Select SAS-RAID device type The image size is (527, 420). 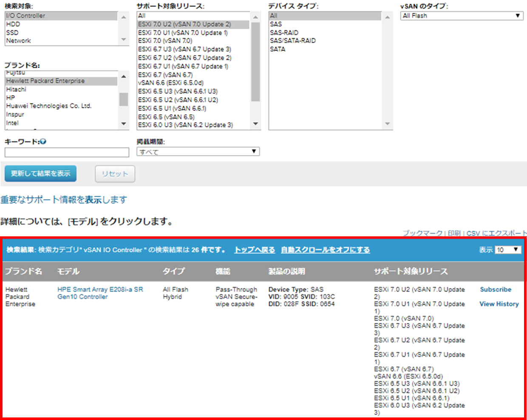325,33
